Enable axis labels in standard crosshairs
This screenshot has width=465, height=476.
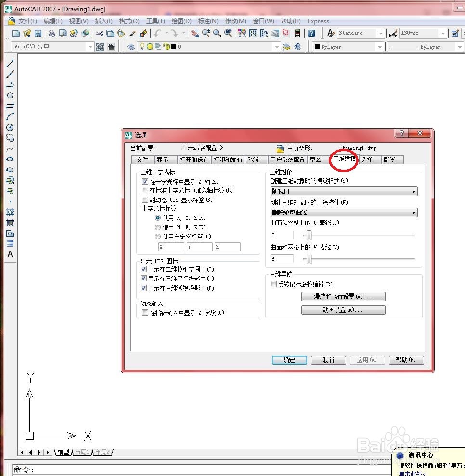(145, 190)
